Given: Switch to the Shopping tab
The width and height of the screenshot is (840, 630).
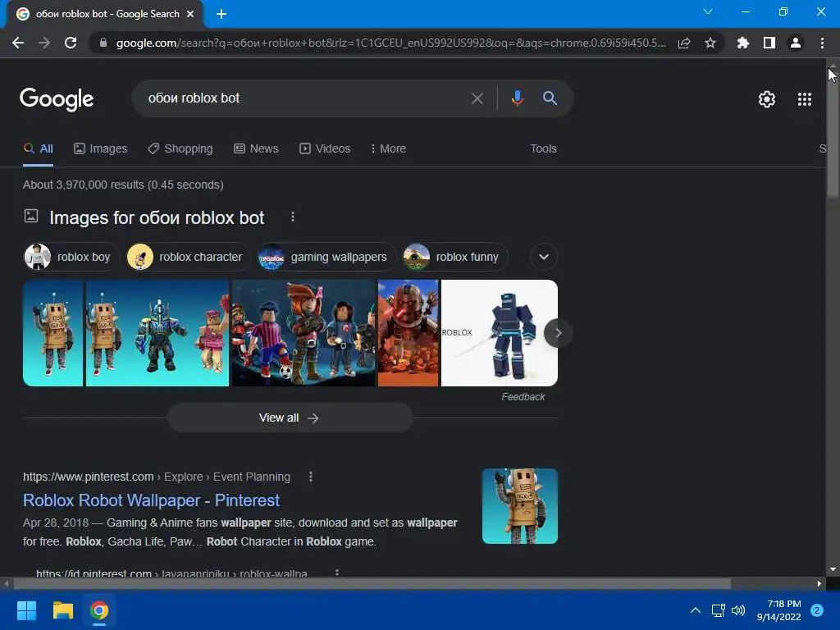Looking at the screenshot, I should [180, 149].
